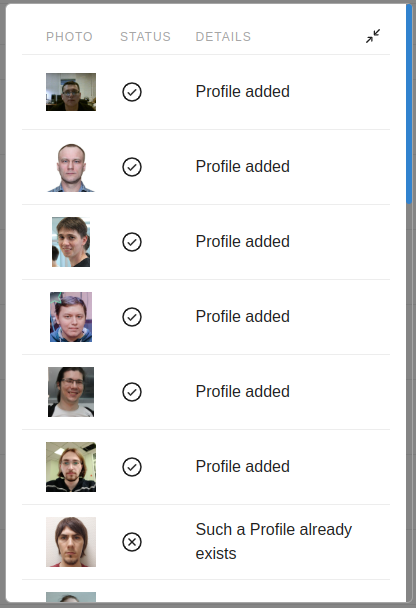Click the blue vertical scrollbar thumb
This screenshot has height=608, width=416.
409,104
